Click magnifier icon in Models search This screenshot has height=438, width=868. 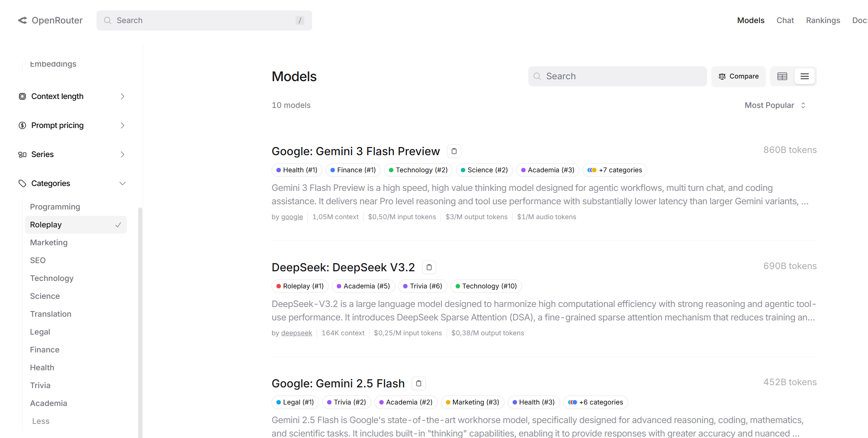point(537,76)
